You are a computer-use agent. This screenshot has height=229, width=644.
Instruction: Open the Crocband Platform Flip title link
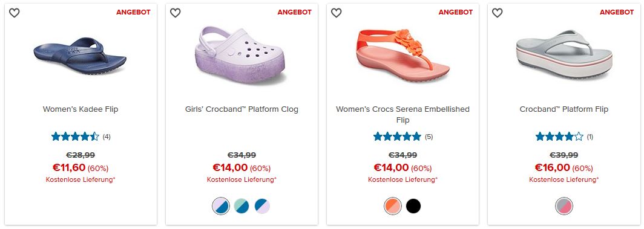click(x=564, y=109)
